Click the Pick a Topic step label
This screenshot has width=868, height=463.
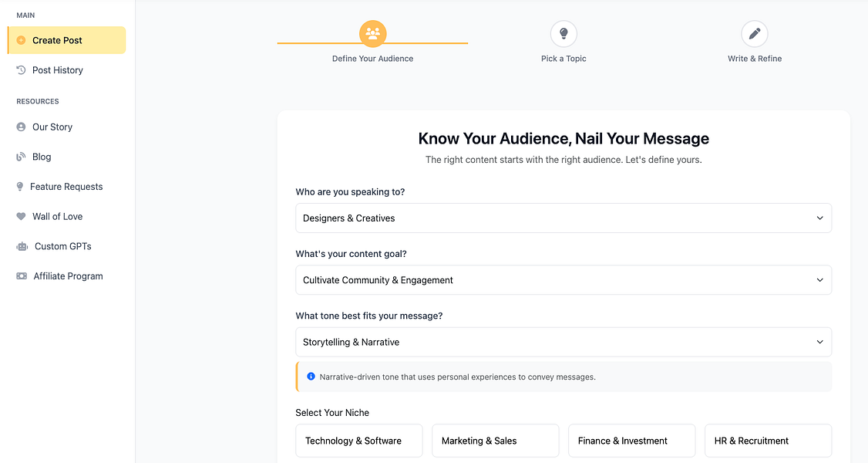[x=564, y=59]
